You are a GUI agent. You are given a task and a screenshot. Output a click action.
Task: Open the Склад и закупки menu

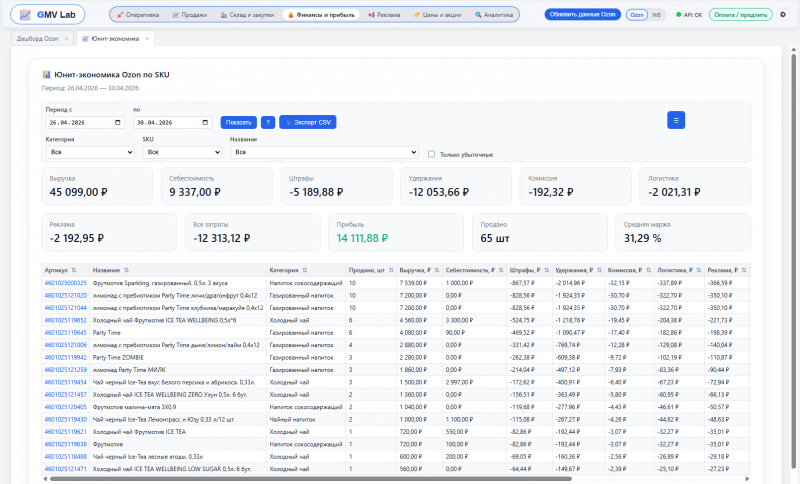(247, 15)
